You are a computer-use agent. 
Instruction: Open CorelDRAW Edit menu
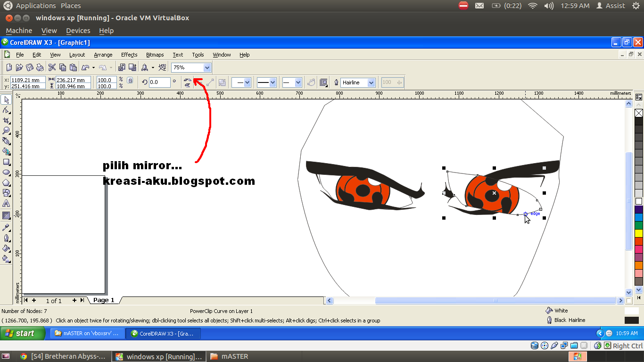pyautogui.click(x=37, y=55)
